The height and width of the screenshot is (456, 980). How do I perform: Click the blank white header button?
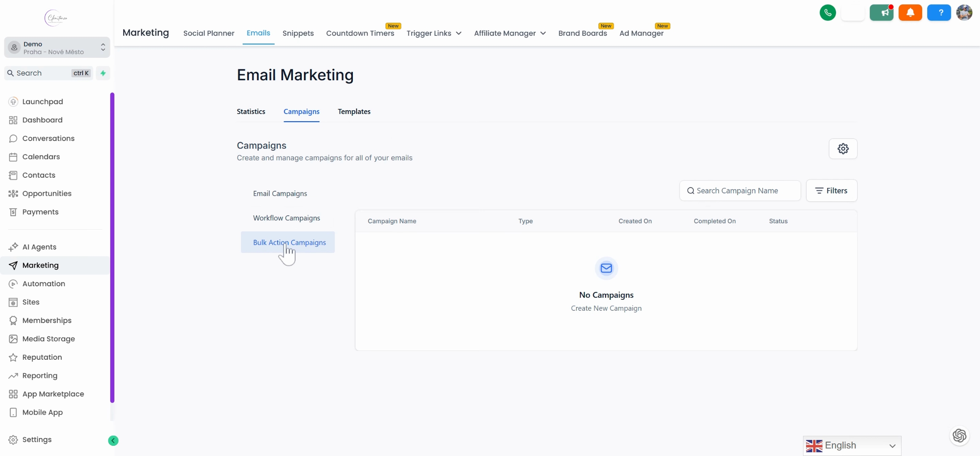[x=853, y=13]
